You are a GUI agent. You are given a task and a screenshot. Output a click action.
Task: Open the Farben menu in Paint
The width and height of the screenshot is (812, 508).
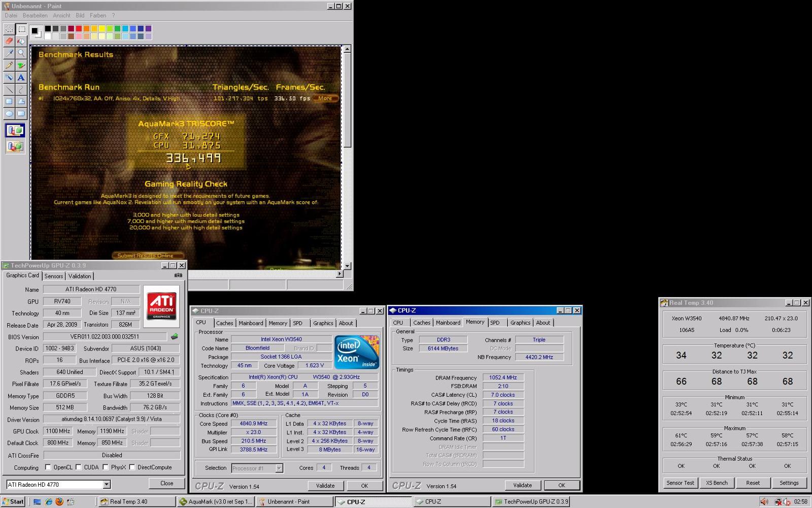click(98, 16)
